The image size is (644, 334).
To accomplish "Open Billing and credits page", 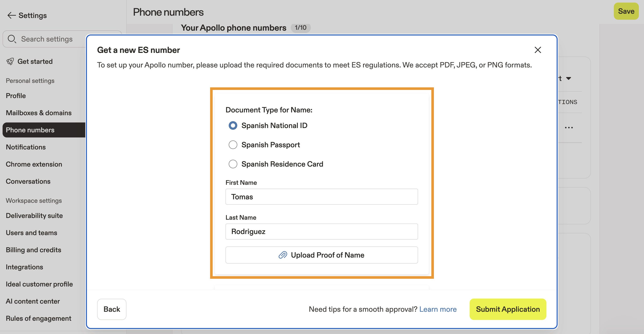I will pos(34,250).
